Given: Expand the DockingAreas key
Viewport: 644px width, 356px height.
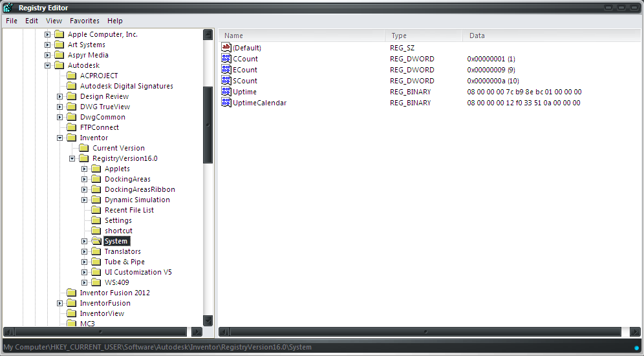Looking at the screenshot, I should pos(85,179).
